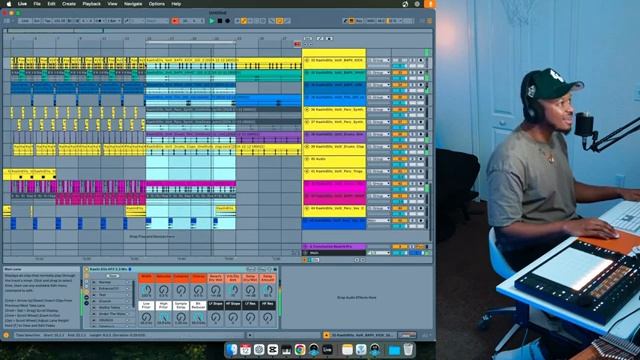Open Notes from the Dock

(347, 350)
